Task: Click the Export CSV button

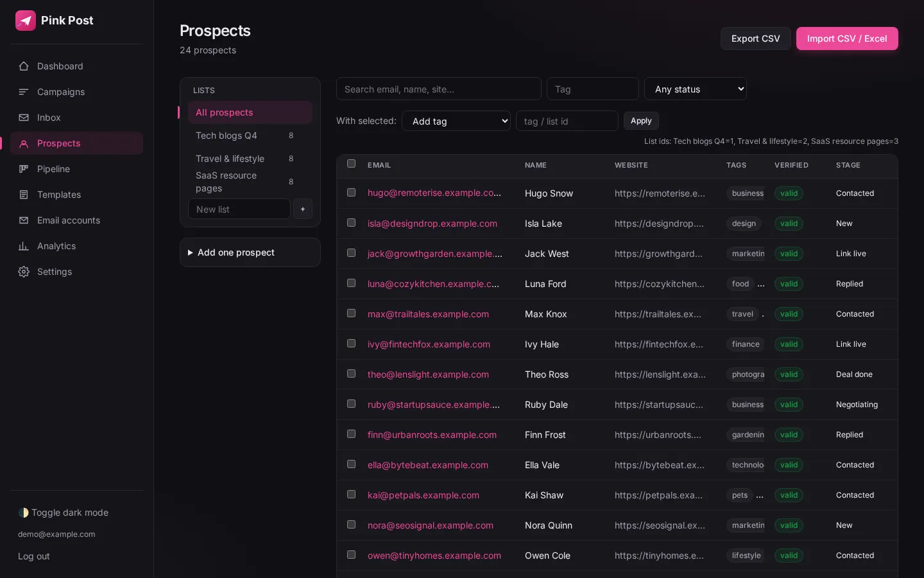Action: pyautogui.click(x=755, y=39)
